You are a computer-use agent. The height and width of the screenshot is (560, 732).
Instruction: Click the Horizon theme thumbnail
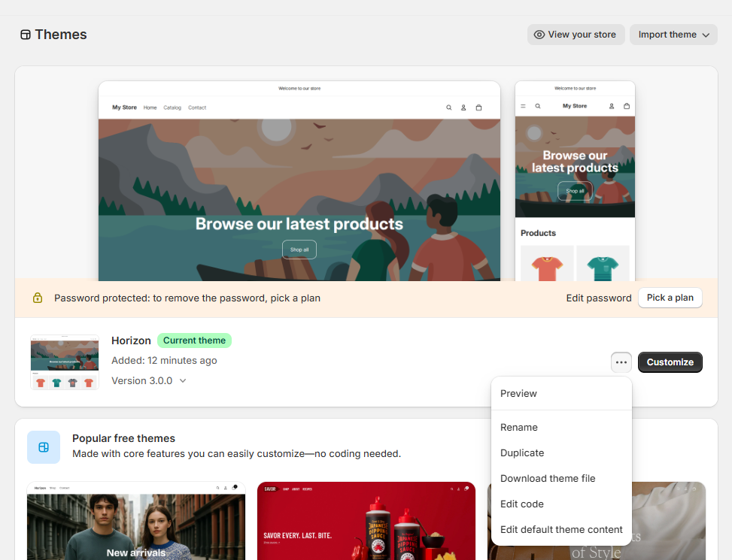(x=65, y=362)
